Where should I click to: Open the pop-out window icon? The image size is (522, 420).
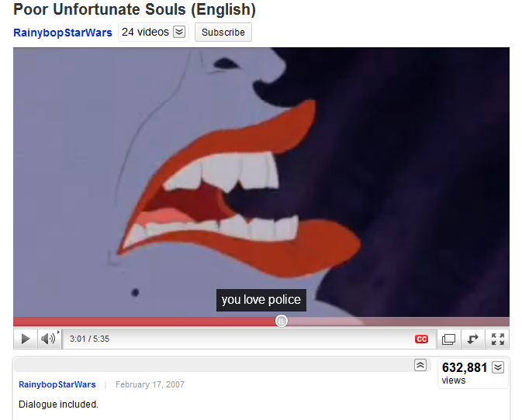coord(448,339)
